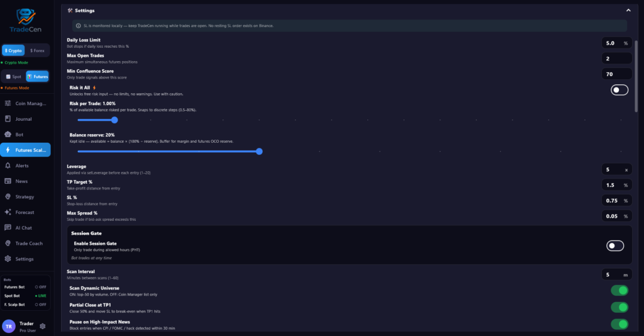The image size is (644, 336).
Task: Open the Journal menu item
Action: pos(25,119)
